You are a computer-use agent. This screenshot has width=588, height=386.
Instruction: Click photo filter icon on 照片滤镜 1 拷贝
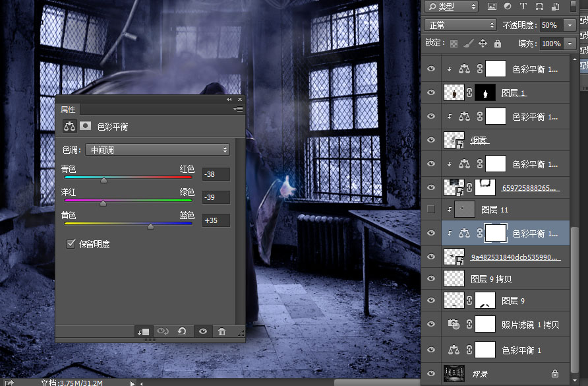[x=454, y=324]
